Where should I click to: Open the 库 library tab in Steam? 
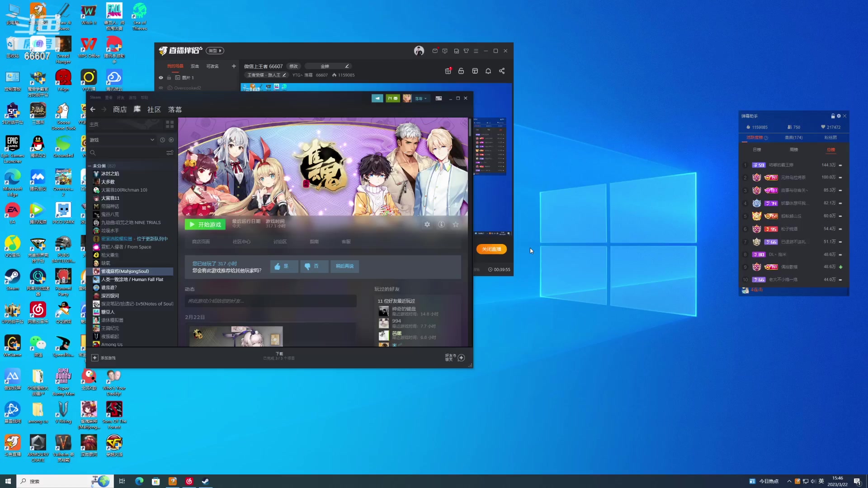(x=137, y=109)
